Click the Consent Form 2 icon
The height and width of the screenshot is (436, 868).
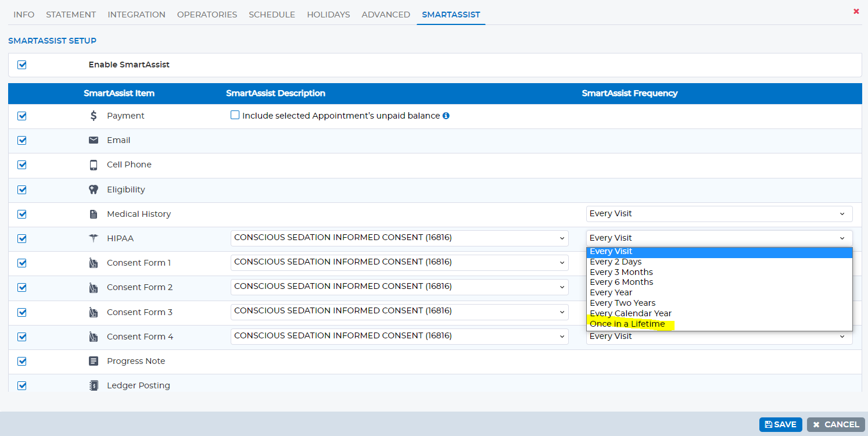coord(94,287)
